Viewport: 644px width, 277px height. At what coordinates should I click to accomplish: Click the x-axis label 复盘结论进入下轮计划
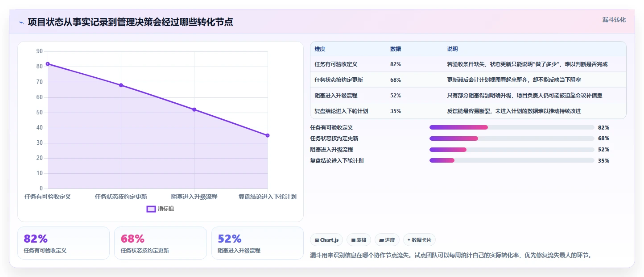coord(268,197)
